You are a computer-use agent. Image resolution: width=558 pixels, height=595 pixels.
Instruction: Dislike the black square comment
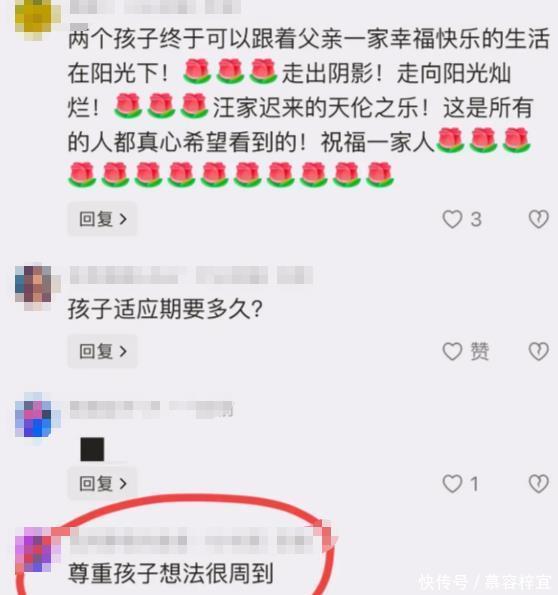(x=539, y=484)
